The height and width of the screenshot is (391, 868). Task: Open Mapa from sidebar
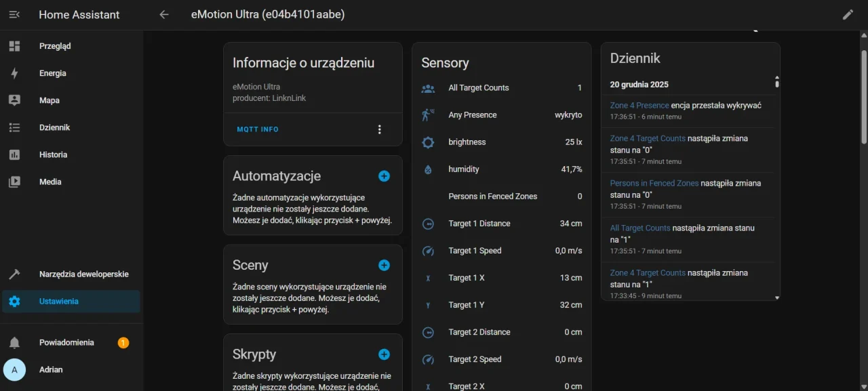click(49, 100)
